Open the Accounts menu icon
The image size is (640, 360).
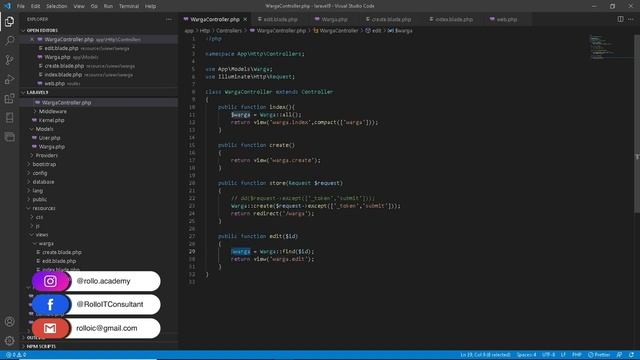(9, 321)
